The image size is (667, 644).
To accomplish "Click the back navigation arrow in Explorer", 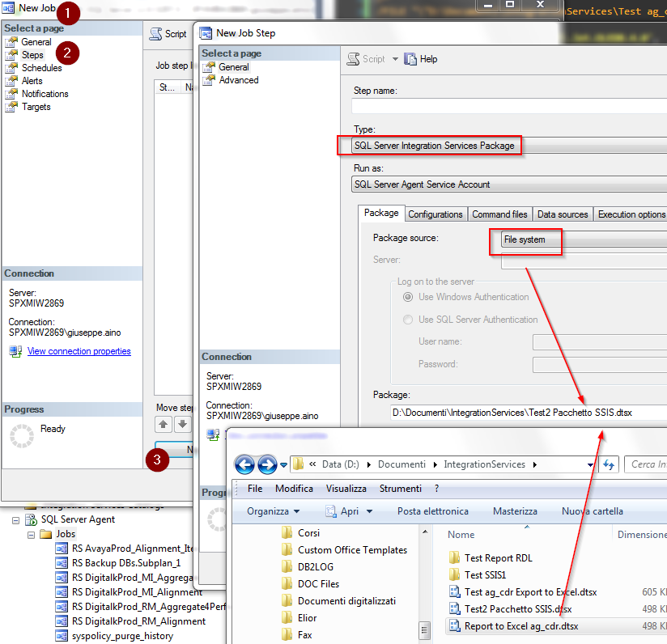I will pyautogui.click(x=244, y=464).
